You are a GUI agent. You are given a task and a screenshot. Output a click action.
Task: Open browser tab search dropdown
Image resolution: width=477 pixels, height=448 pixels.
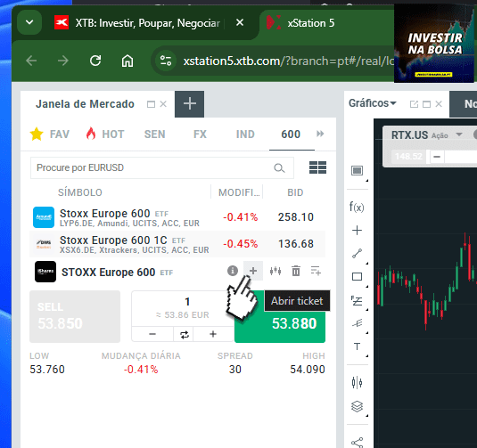tap(29, 22)
